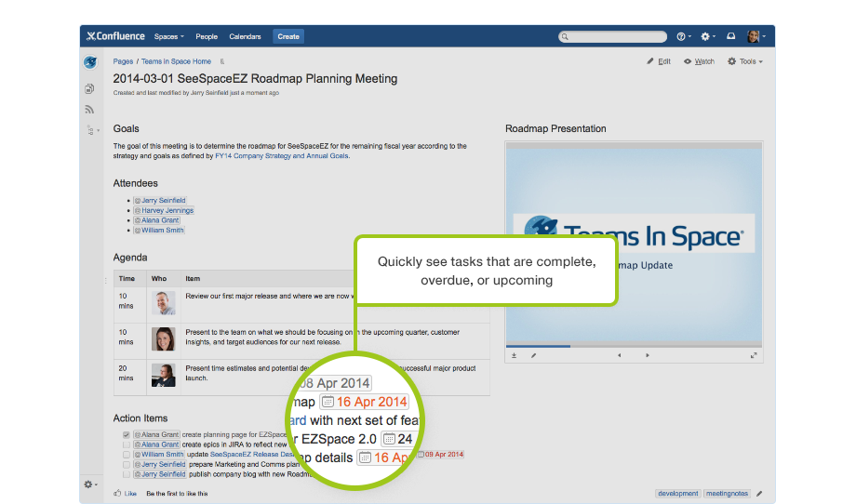This screenshot has height=504, width=856.
Task: Click the Confluence logo in the header
Action: 115,36
